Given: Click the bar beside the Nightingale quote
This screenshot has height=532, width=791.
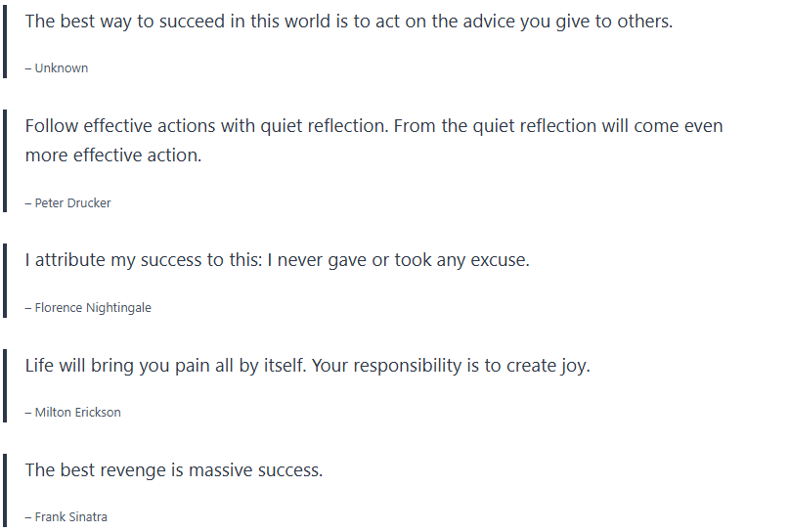Looking at the screenshot, I should 4,283.
